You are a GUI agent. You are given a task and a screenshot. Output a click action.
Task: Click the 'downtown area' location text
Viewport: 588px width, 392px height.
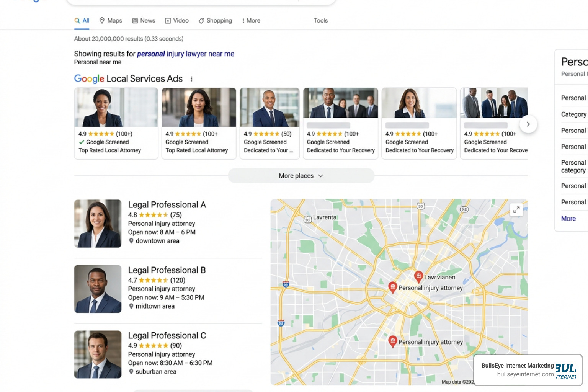pos(157,241)
